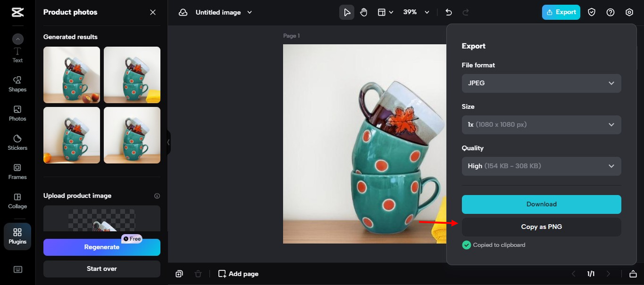This screenshot has width=644, height=285.
Task: Open the layout options dropdown
Action: [x=385, y=12]
